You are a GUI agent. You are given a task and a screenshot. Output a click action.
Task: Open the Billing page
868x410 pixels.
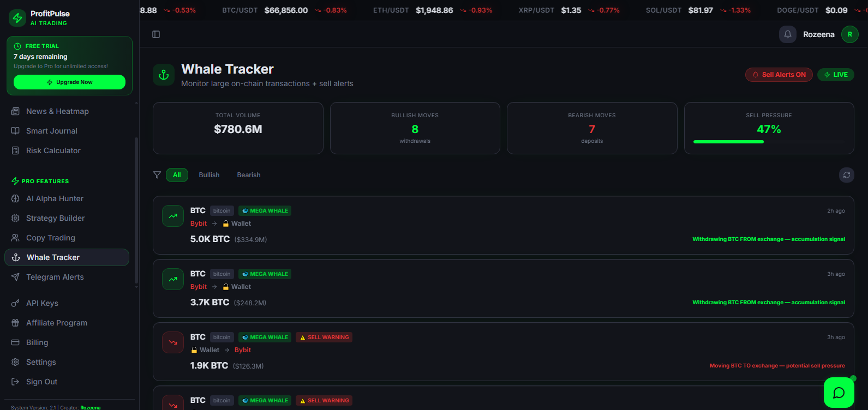point(67,342)
